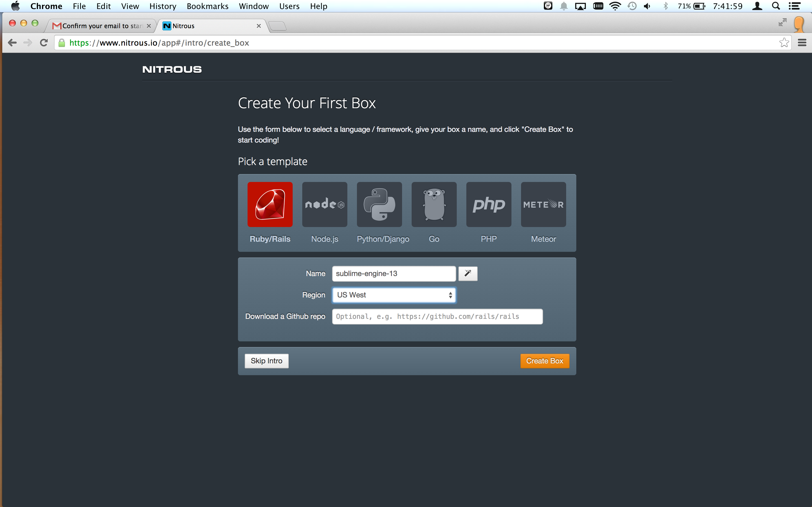This screenshot has width=812, height=507.
Task: Focus the box Name input field
Action: [394, 273]
